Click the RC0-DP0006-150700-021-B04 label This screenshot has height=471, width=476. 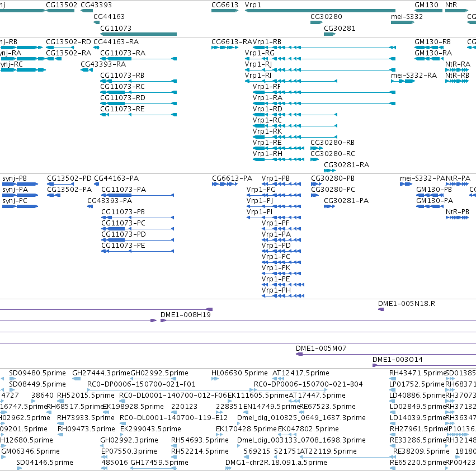[x=308, y=384]
